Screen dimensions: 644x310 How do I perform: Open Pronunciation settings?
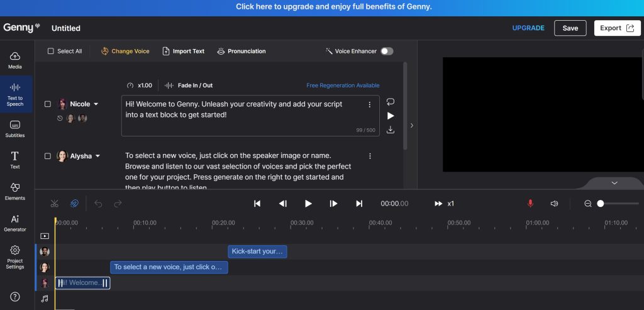pos(241,52)
